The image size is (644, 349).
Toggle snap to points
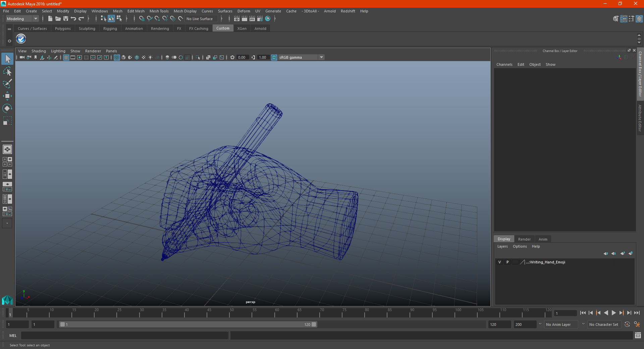point(157,19)
